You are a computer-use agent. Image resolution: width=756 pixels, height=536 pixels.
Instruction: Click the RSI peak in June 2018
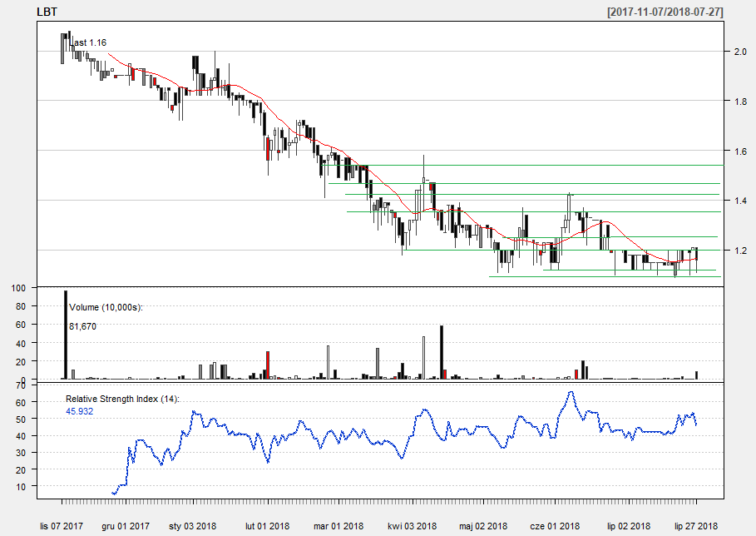pyautogui.click(x=571, y=392)
